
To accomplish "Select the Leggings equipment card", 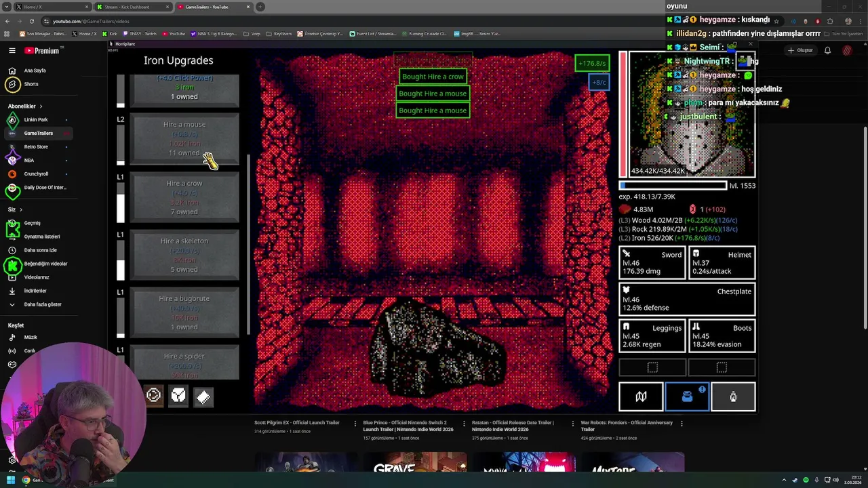I will [x=652, y=335].
